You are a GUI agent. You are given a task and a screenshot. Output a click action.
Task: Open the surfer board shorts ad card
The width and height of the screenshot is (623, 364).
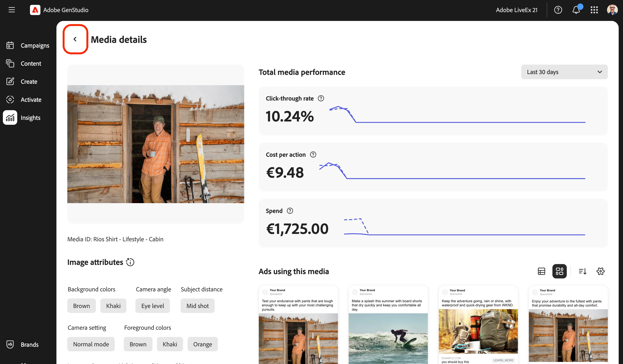coord(388,325)
